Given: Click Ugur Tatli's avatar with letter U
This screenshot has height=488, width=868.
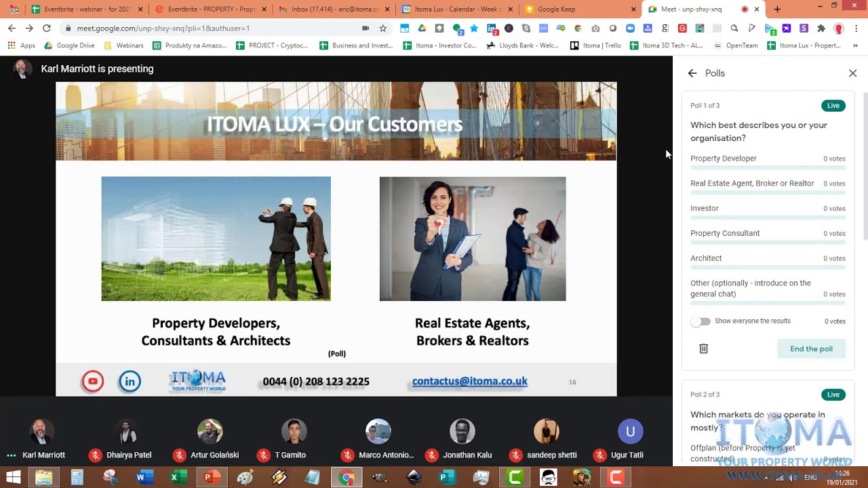Looking at the screenshot, I should (631, 431).
